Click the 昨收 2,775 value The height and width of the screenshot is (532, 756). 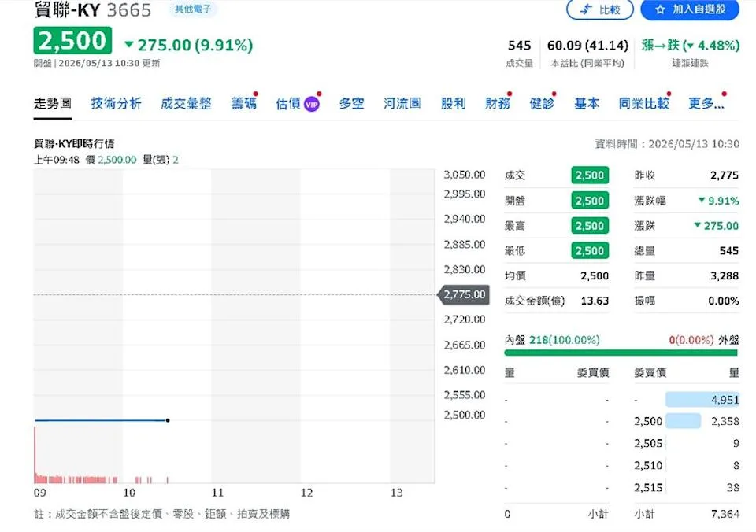724,175
